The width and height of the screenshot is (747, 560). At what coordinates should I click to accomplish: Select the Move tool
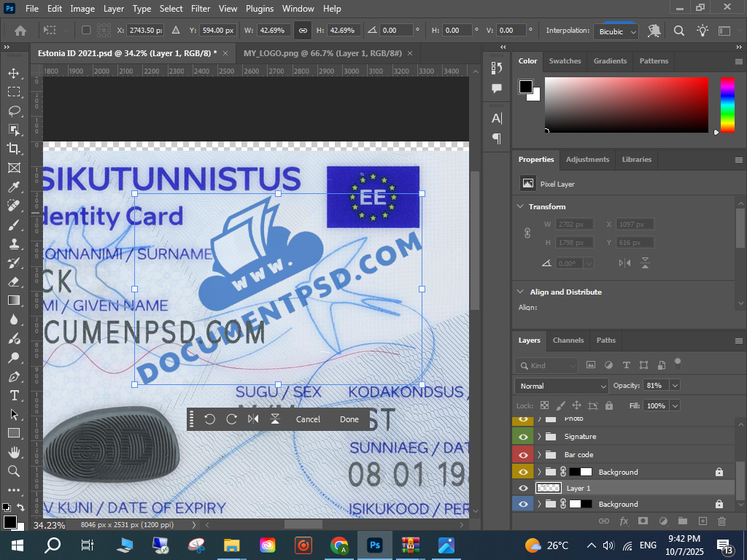[x=14, y=74]
